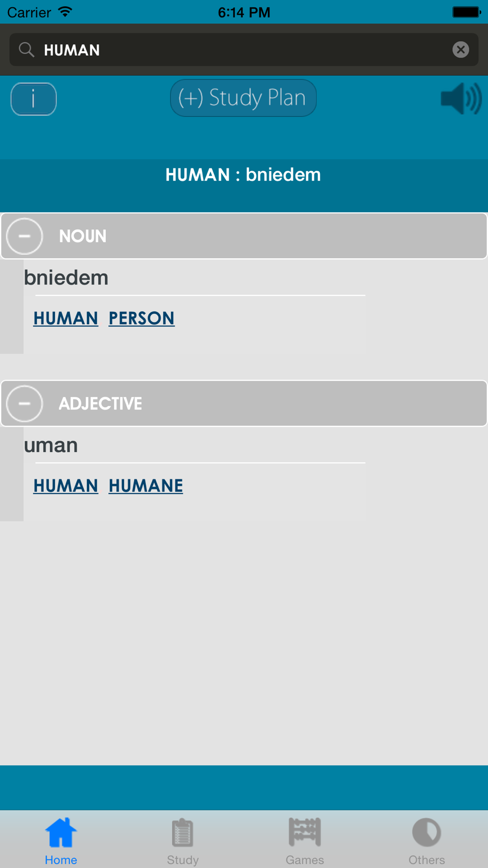This screenshot has height=868, width=488.
Task: Open the HUMANE link
Action: pyautogui.click(x=146, y=486)
